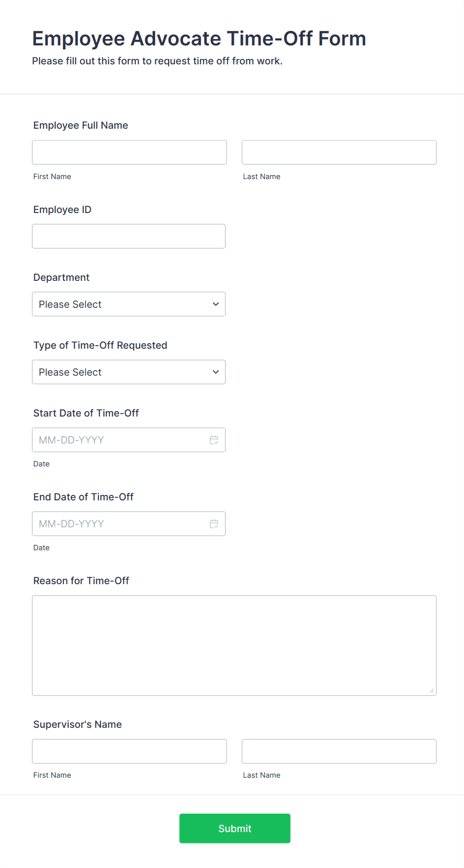Open calendar icon for End Date
464x868 pixels.
point(214,524)
